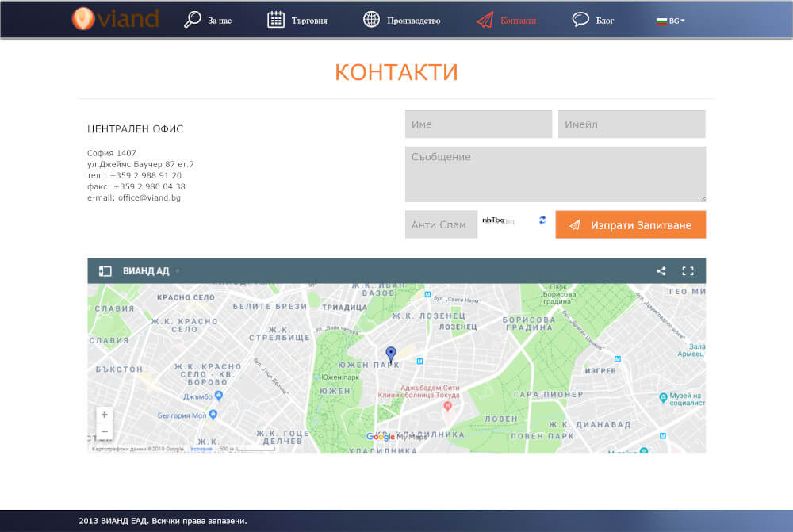793x532 pixels.
Task: Focus the Име input field
Action: (478, 124)
